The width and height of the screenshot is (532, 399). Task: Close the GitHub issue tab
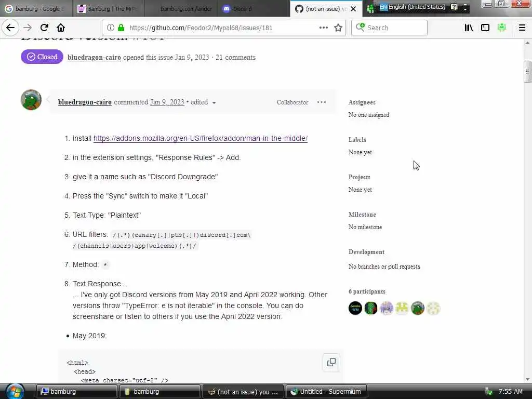click(353, 9)
